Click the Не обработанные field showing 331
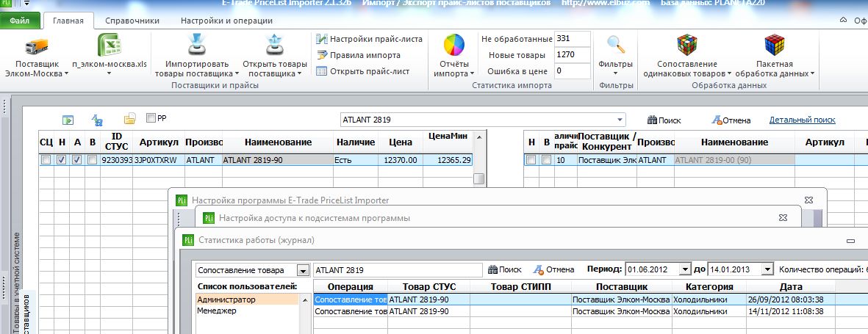The image size is (868, 334). (572, 39)
